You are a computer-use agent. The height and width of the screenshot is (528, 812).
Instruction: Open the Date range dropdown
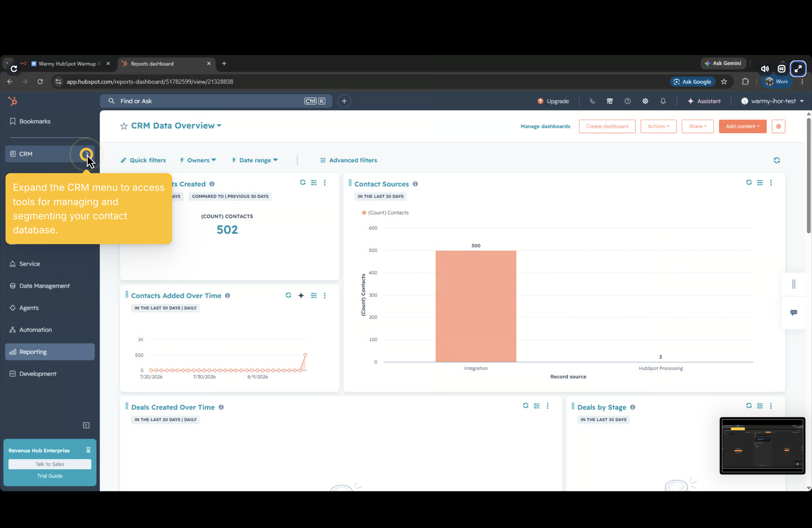255,160
